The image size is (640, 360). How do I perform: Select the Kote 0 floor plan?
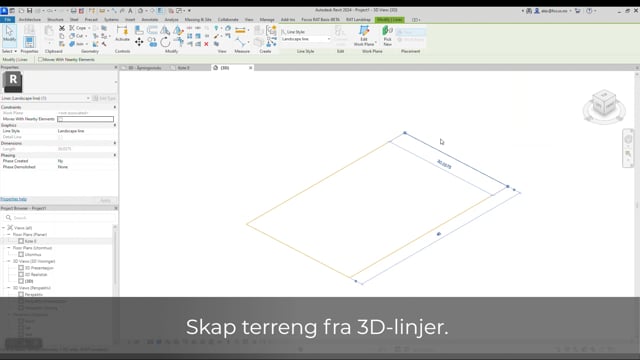tap(31, 241)
